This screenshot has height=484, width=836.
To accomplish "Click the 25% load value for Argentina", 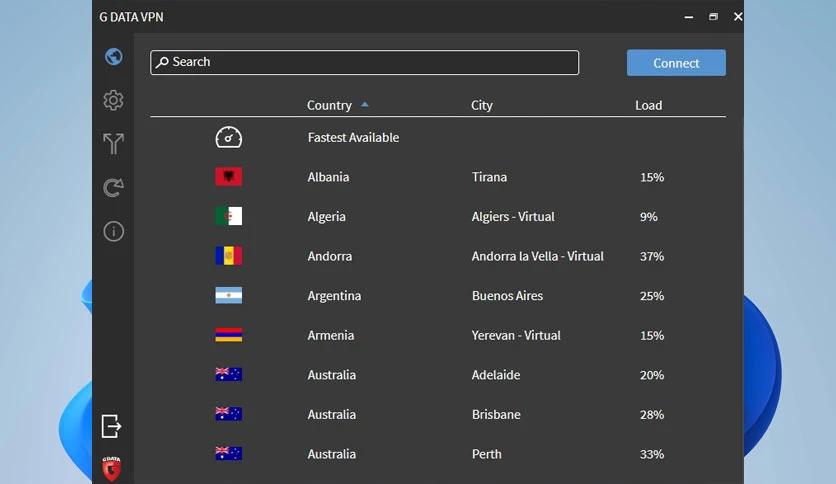I will coord(652,295).
